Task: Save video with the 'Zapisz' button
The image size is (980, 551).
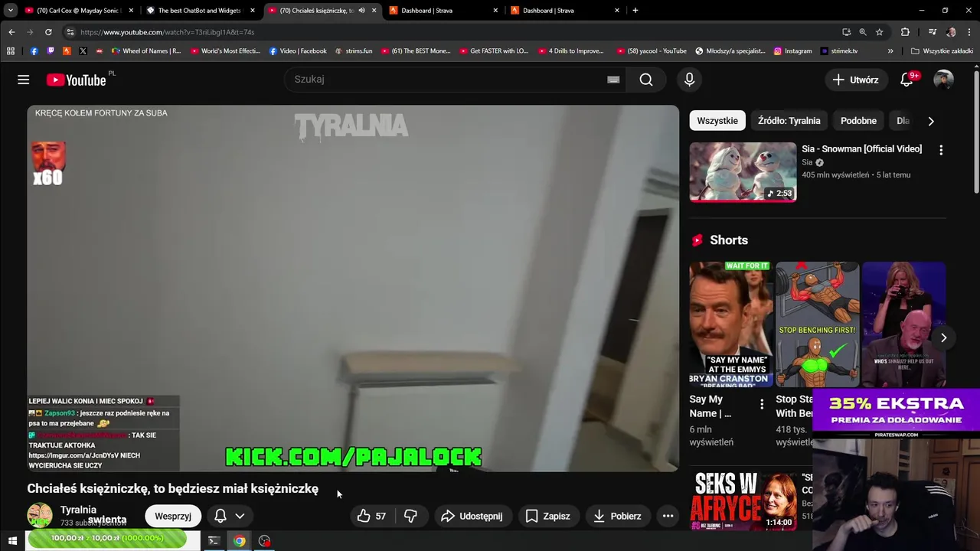Action: [547, 516]
